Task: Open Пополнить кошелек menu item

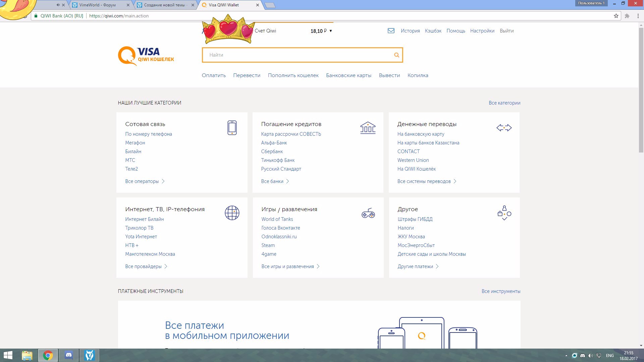Action: 293,75
